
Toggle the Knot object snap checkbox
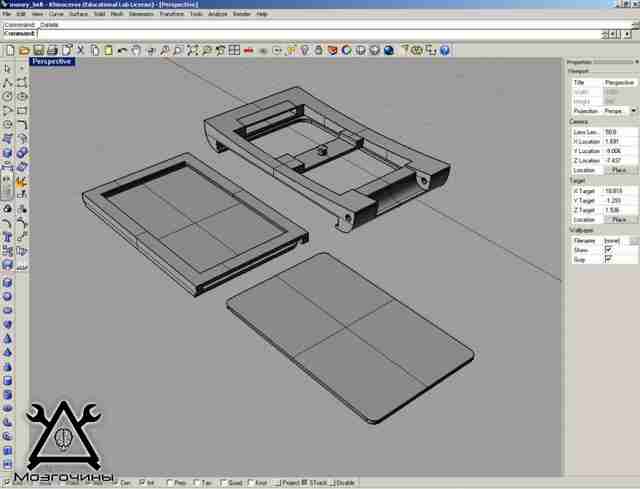pos(250,483)
